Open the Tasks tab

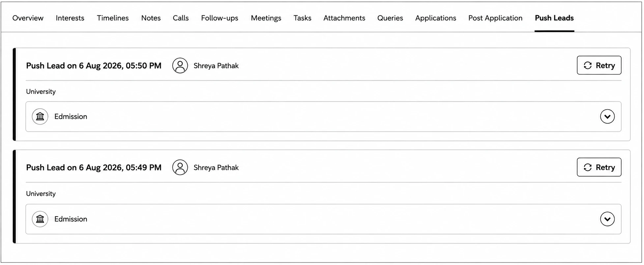(x=302, y=18)
